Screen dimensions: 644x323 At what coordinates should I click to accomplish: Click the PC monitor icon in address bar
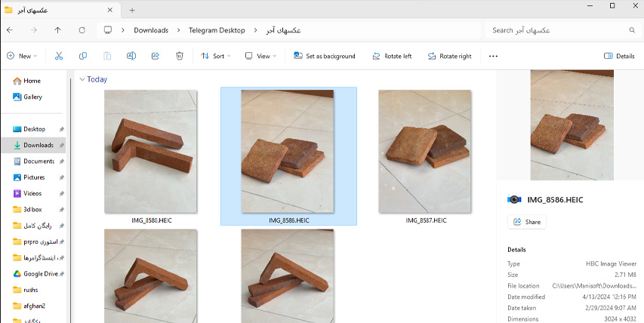tap(108, 30)
